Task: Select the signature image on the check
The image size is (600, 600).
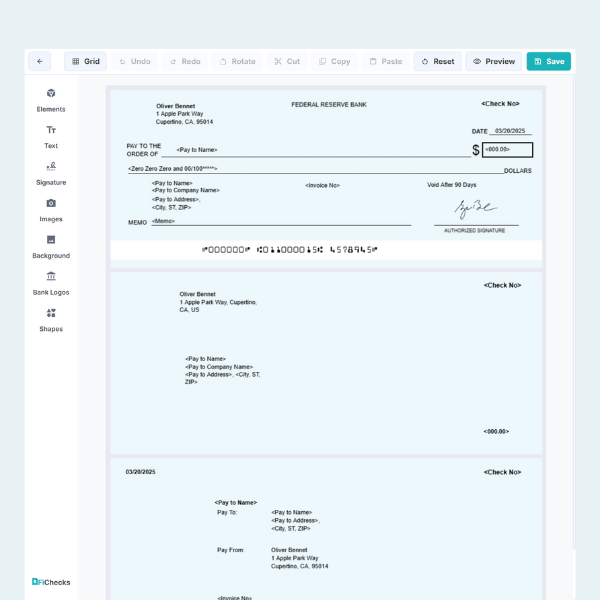Action: (x=475, y=209)
